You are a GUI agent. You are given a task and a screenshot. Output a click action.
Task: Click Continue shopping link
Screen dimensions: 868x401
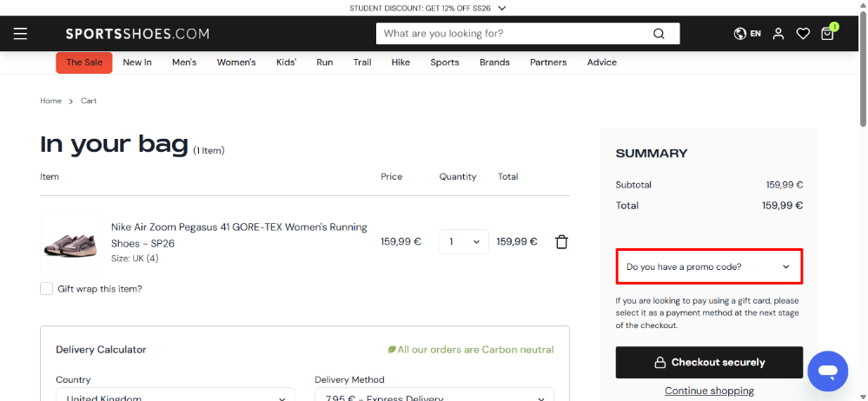709,391
